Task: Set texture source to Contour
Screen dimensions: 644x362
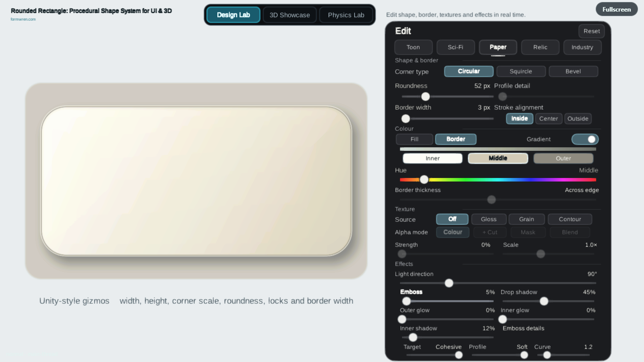Action: click(x=570, y=219)
